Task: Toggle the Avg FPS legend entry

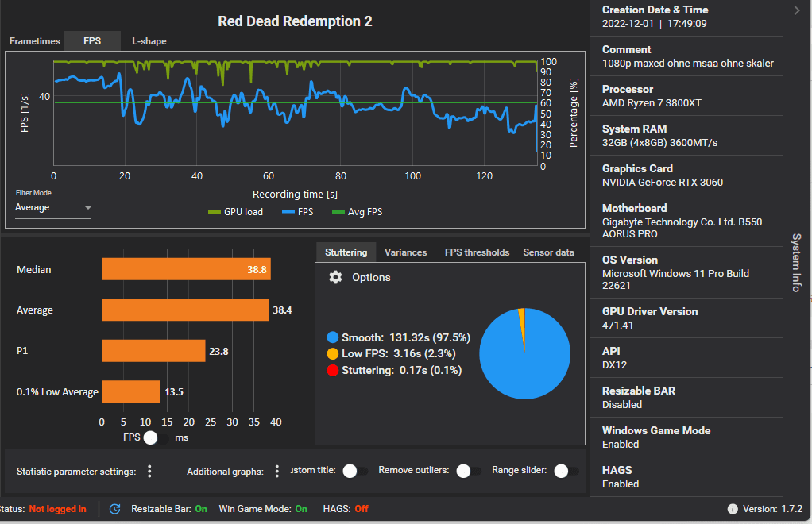Action: coord(357,211)
